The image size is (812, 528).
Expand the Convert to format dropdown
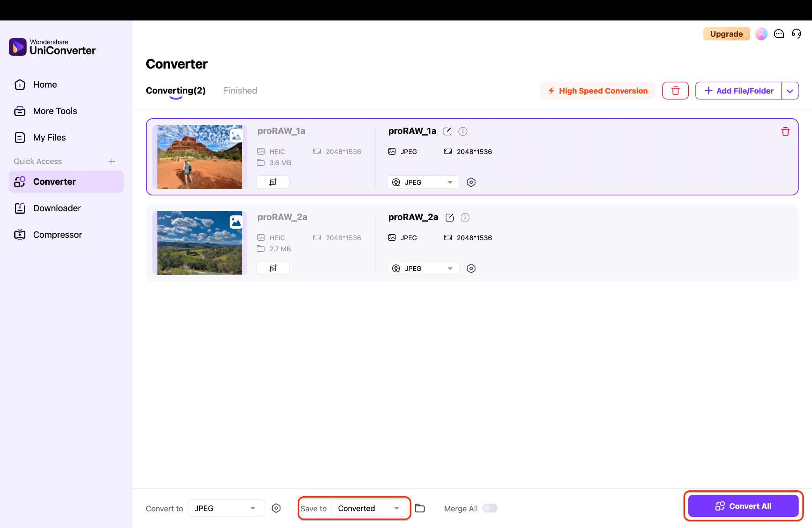253,508
